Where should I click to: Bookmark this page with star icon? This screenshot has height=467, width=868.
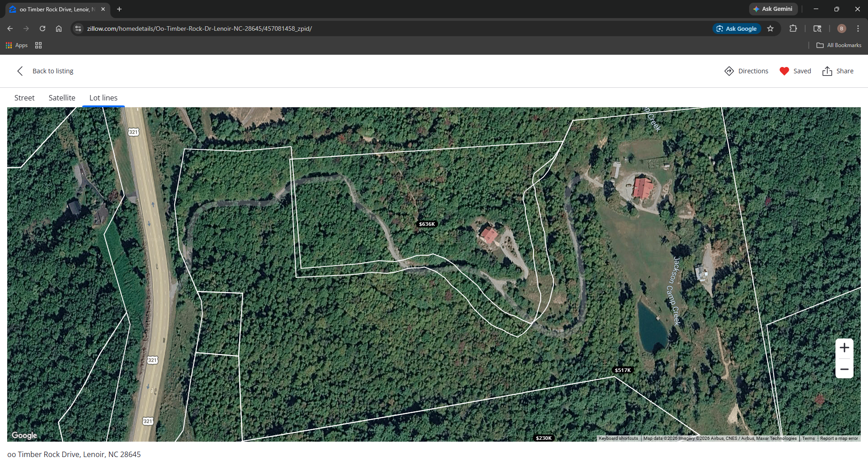770,29
